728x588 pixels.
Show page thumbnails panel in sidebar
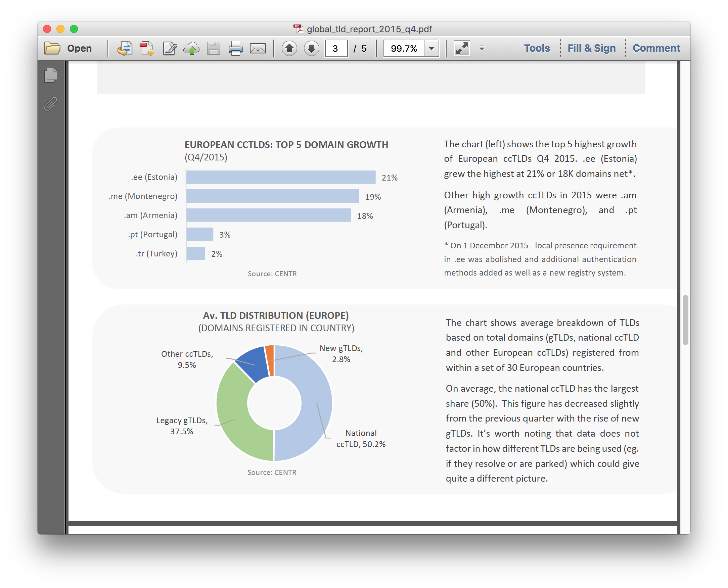coord(51,75)
